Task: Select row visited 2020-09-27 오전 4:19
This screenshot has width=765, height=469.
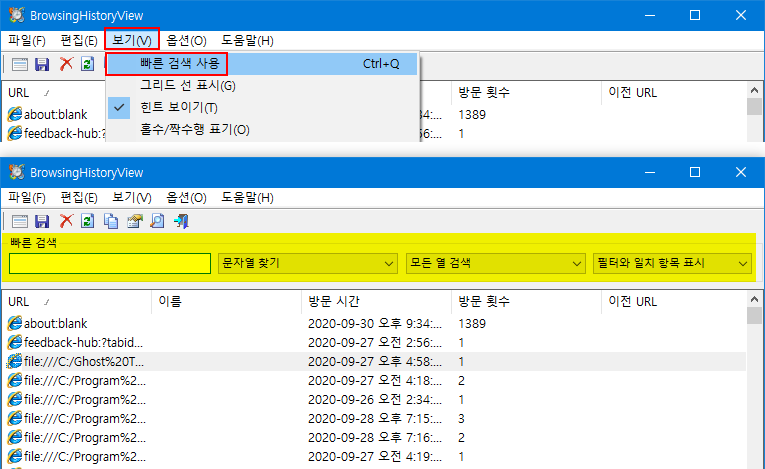Action: point(374,457)
